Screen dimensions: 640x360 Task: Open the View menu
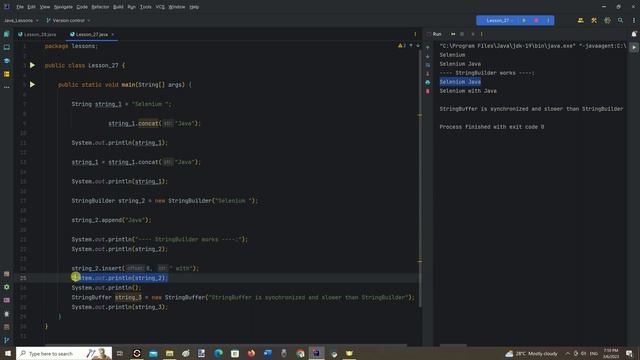[44, 7]
